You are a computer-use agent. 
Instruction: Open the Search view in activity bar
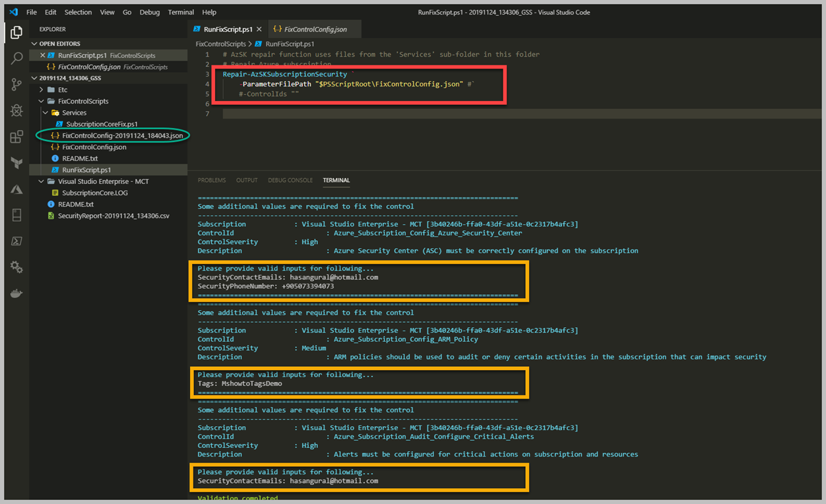pyautogui.click(x=16, y=58)
